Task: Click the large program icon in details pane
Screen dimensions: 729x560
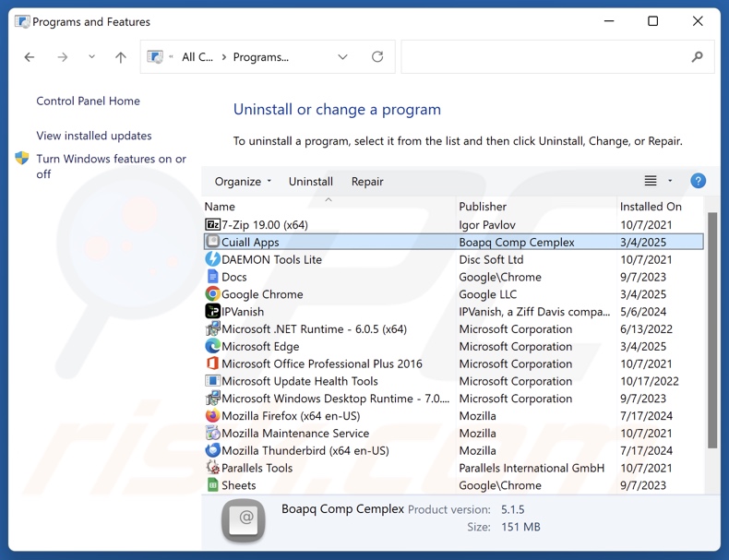Action: [244, 520]
